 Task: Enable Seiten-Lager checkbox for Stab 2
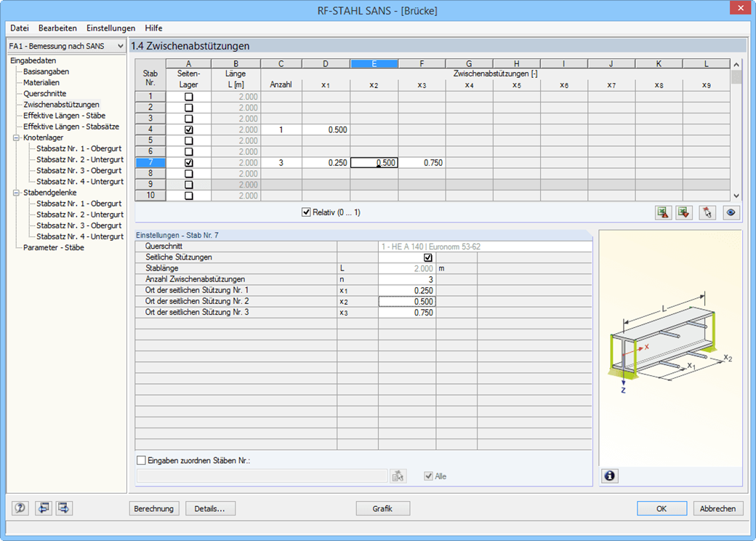[189, 108]
